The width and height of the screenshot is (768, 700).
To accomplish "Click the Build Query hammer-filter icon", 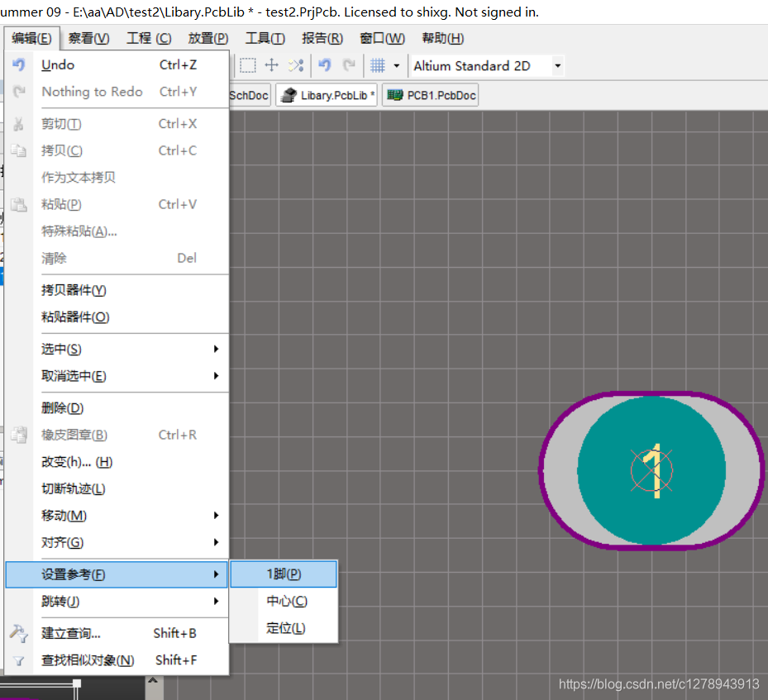I will 18,634.
